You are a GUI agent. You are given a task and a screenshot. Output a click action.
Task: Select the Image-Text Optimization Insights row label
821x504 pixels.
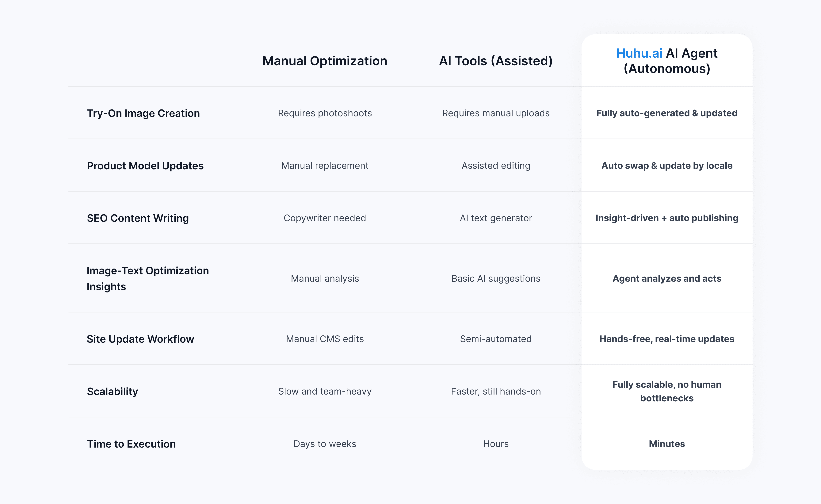(148, 278)
